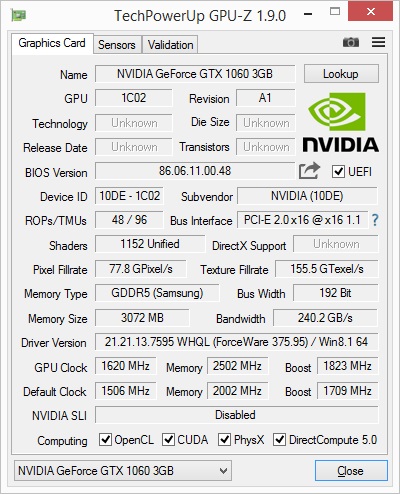Toggle the UEFI checkbox
Viewport: 400px width, 494px height.
pyautogui.click(x=338, y=172)
